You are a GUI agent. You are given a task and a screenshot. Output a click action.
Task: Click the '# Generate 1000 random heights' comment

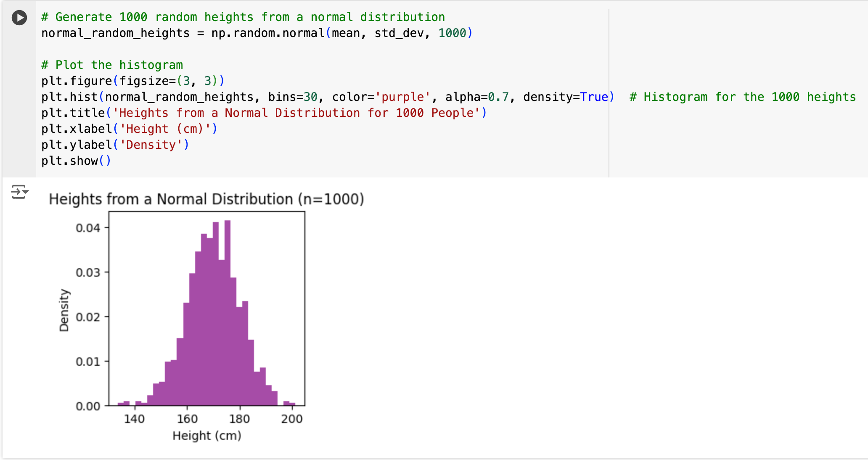coord(243,17)
